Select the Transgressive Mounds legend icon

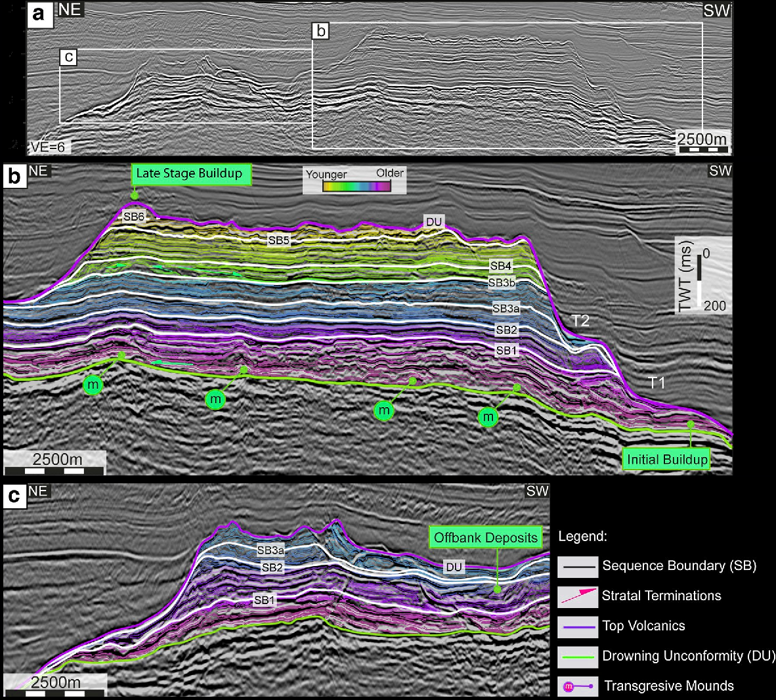tap(577, 686)
